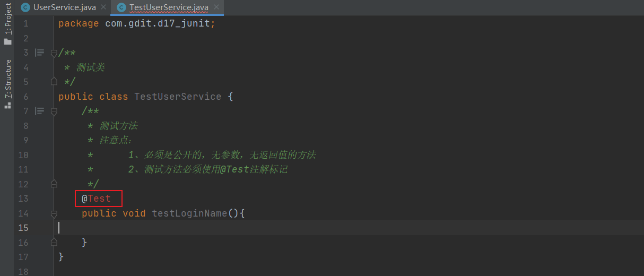Collapse the method Javadoc comment starting line 7
Image resolution: width=644 pixels, height=276 pixels.
coord(54,111)
